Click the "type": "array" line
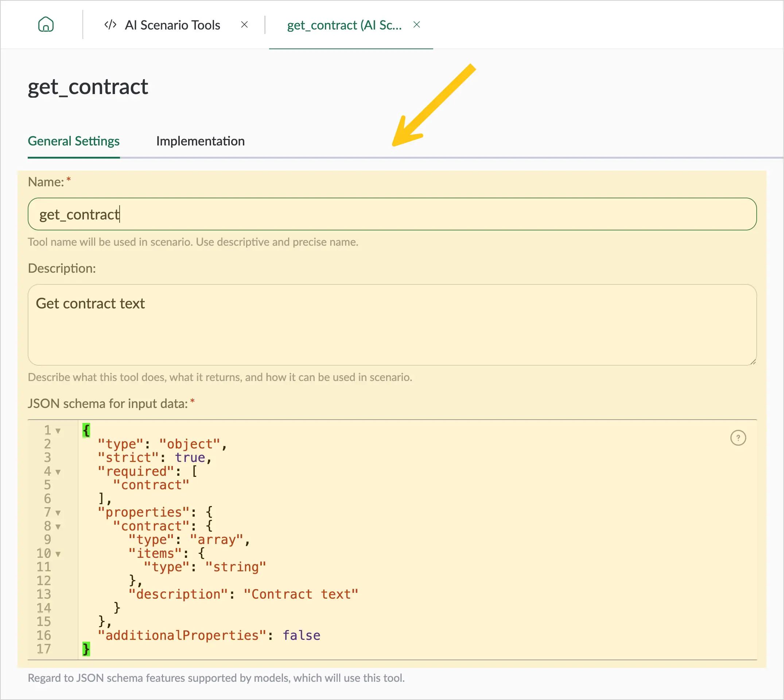This screenshot has width=784, height=700. pos(189,540)
